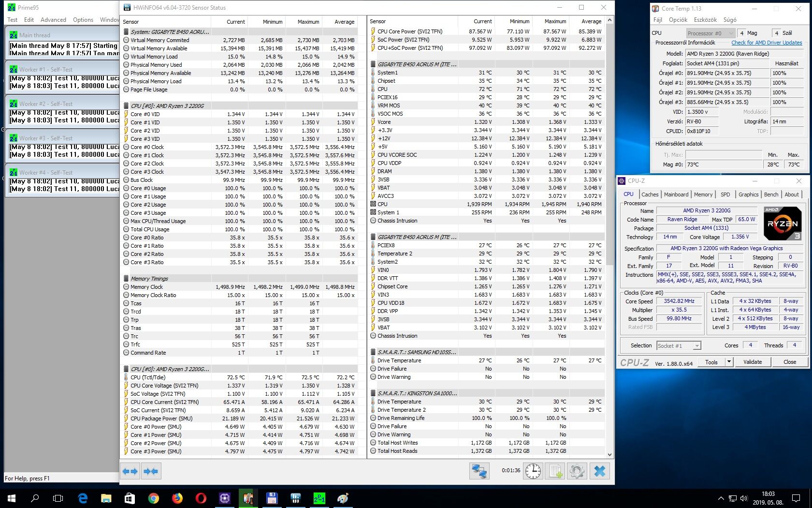The height and width of the screenshot is (508, 812).
Task: Select Total Host Writes row
Action: click(487, 443)
